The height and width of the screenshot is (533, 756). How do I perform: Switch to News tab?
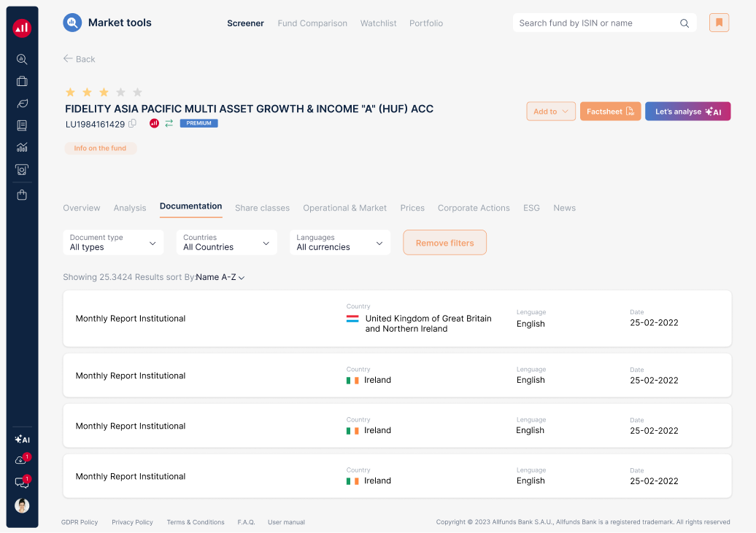565,208
